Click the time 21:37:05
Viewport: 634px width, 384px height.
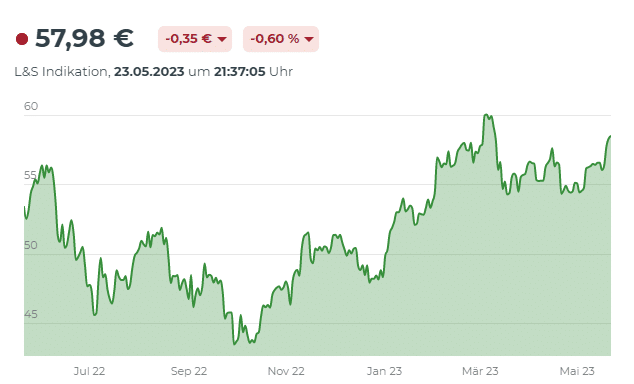pos(239,72)
